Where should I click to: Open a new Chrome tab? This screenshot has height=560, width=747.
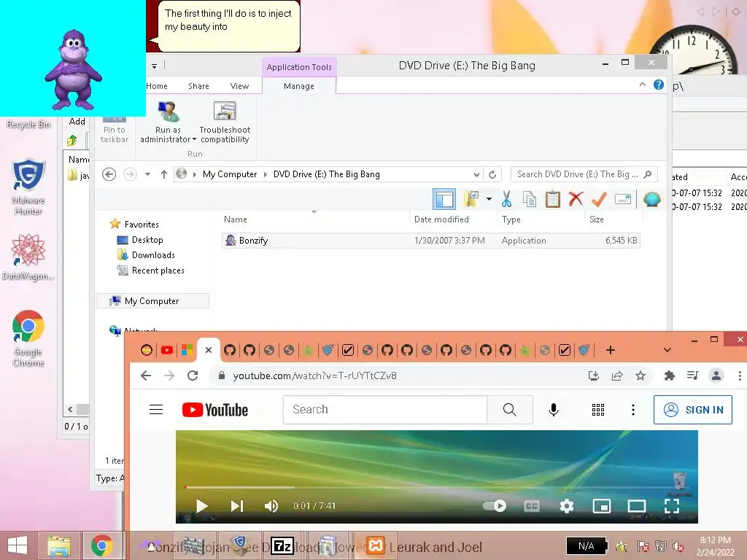point(611,350)
